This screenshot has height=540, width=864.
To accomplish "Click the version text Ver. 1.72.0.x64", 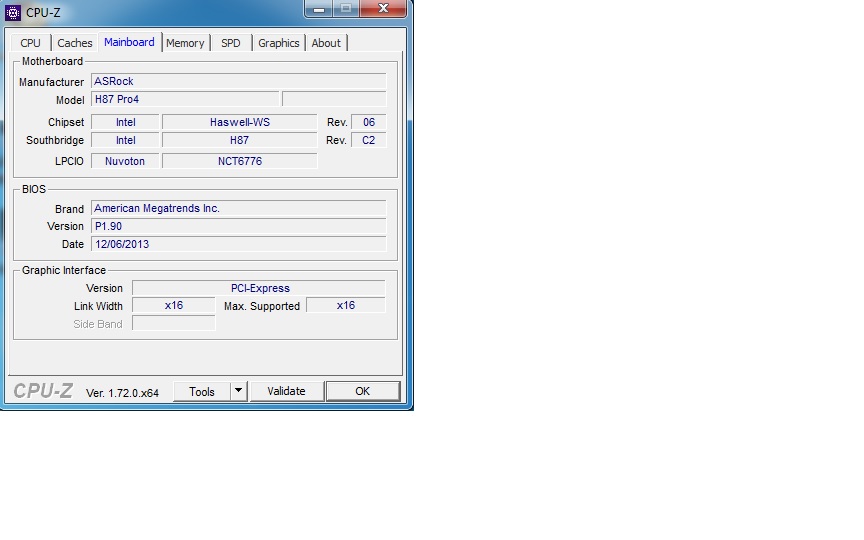I will click(122, 393).
